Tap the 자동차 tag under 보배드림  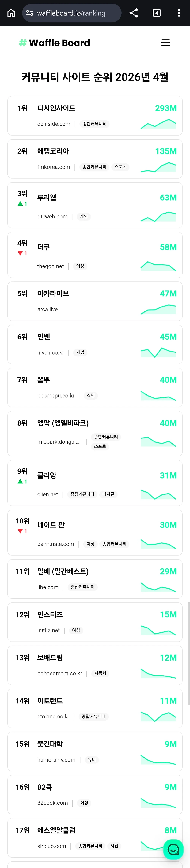100,673
